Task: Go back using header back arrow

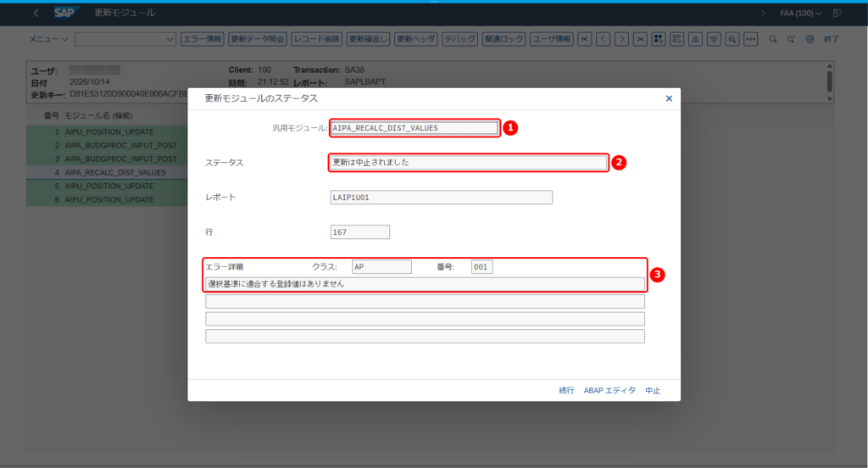Action: point(36,13)
